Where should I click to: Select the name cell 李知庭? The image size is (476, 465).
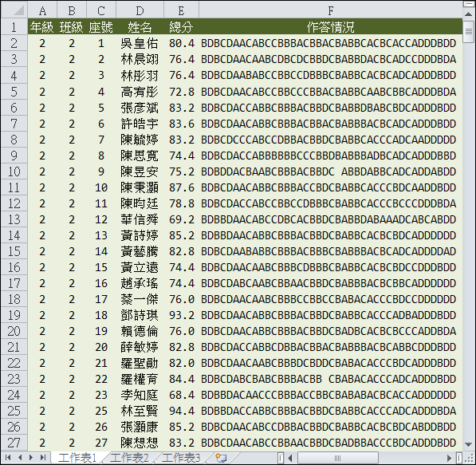[x=140, y=395]
